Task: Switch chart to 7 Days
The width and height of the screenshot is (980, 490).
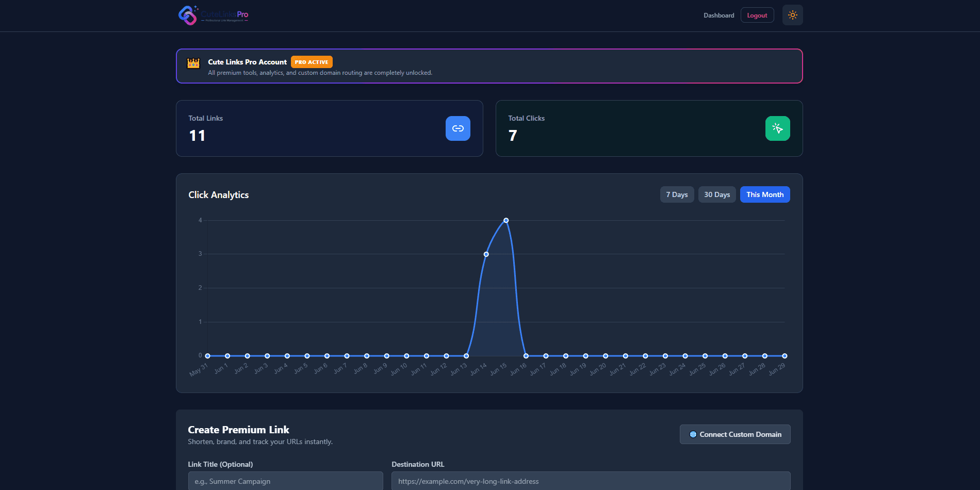Action: (677, 194)
